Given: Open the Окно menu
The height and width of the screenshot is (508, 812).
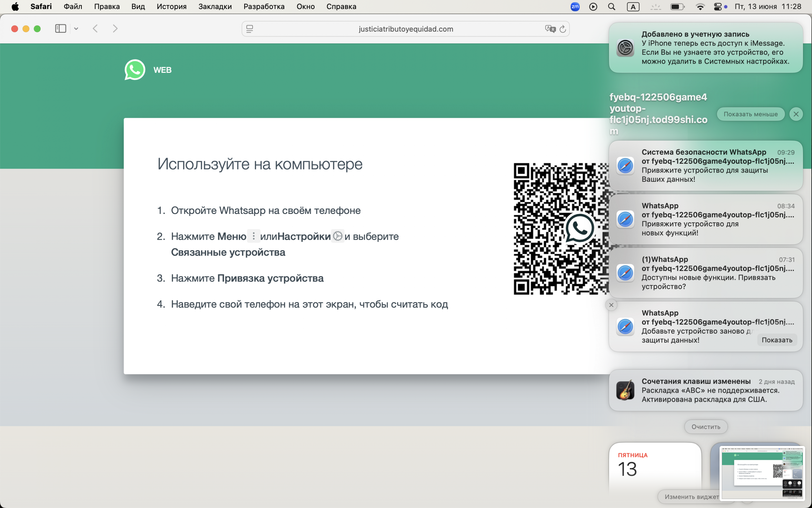Looking at the screenshot, I should click(305, 7).
